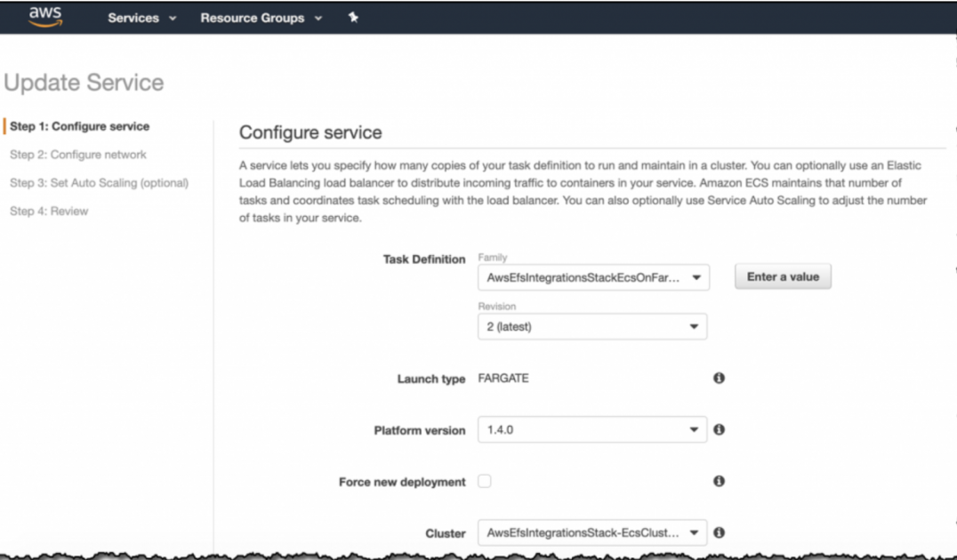Click the Update Service page title

coord(84,83)
